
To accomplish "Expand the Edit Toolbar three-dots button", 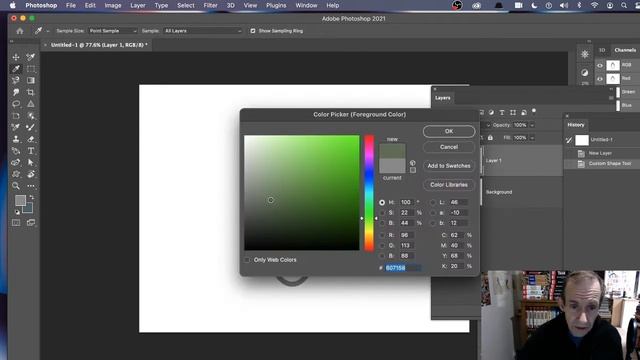I will click(31, 186).
